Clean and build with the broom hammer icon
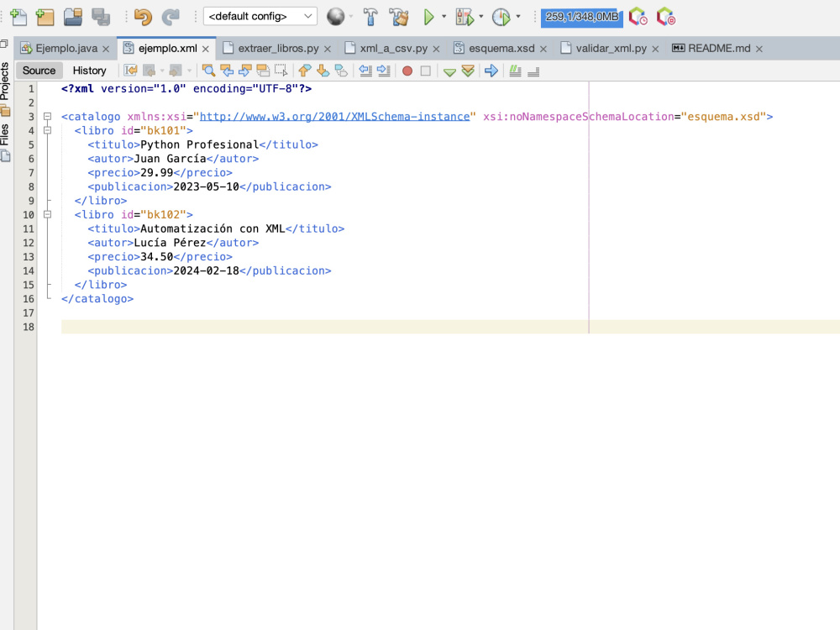 (398, 17)
